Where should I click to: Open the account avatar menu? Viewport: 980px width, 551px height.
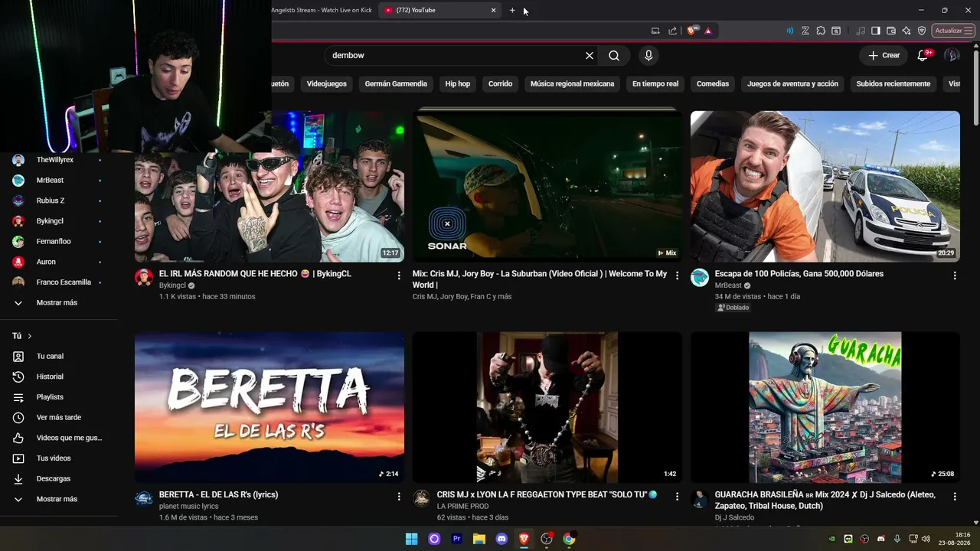click(952, 55)
